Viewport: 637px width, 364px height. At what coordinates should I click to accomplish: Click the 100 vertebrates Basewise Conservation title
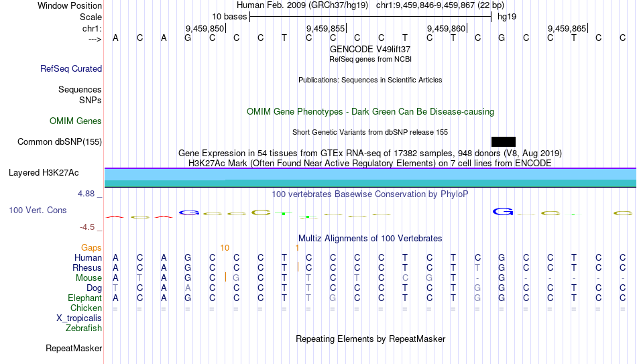370,194
